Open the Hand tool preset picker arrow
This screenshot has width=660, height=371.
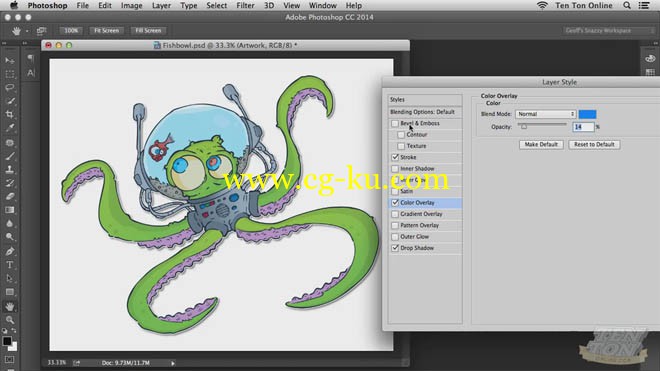pos(27,31)
